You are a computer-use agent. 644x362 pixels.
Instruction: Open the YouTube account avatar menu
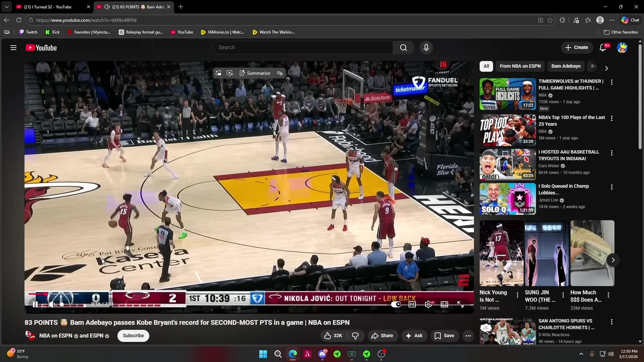pos(622,48)
